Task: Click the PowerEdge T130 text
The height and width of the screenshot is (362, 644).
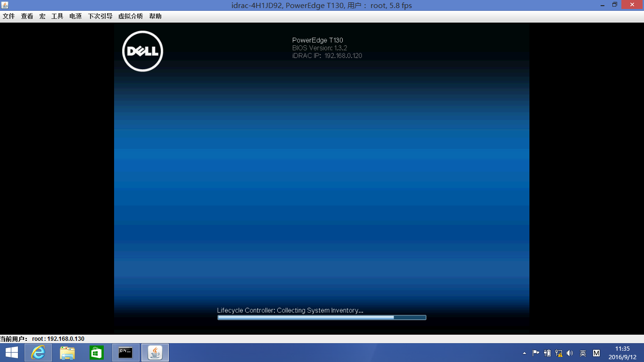Action: coord(318,41)
